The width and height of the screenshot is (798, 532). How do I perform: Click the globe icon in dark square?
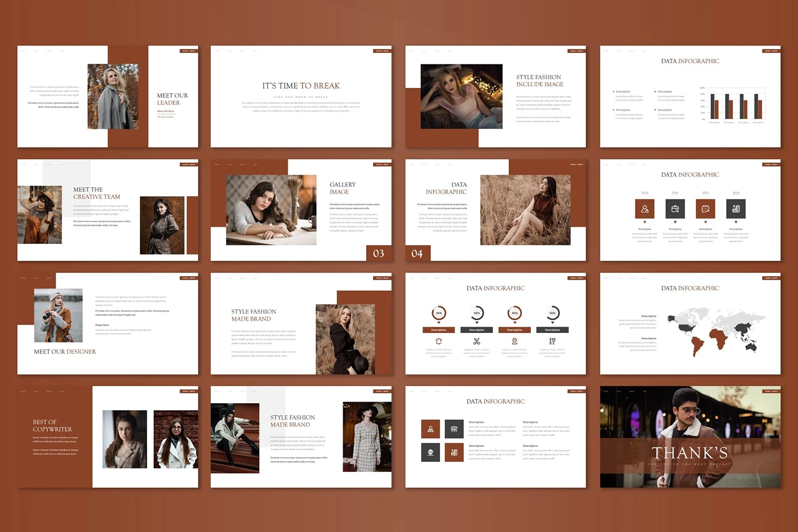(430, 452)
